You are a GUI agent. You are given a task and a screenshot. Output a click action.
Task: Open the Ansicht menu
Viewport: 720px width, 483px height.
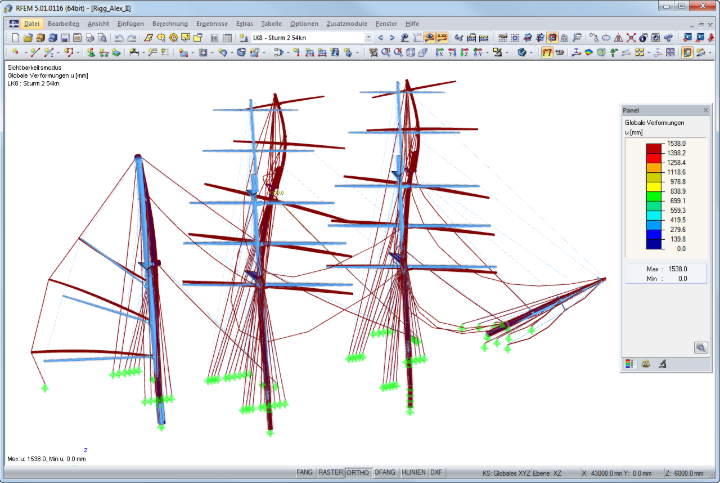(x=98, y=23)
